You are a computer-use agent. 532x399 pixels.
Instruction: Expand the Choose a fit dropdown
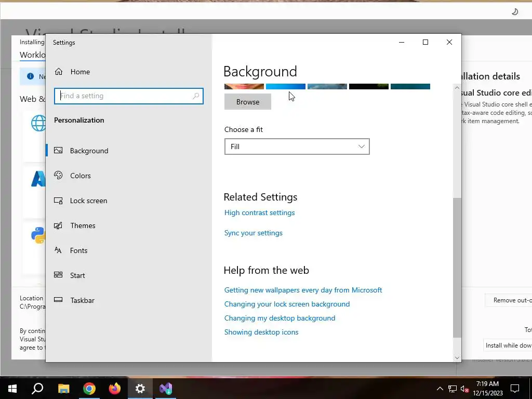pos(297,147)
